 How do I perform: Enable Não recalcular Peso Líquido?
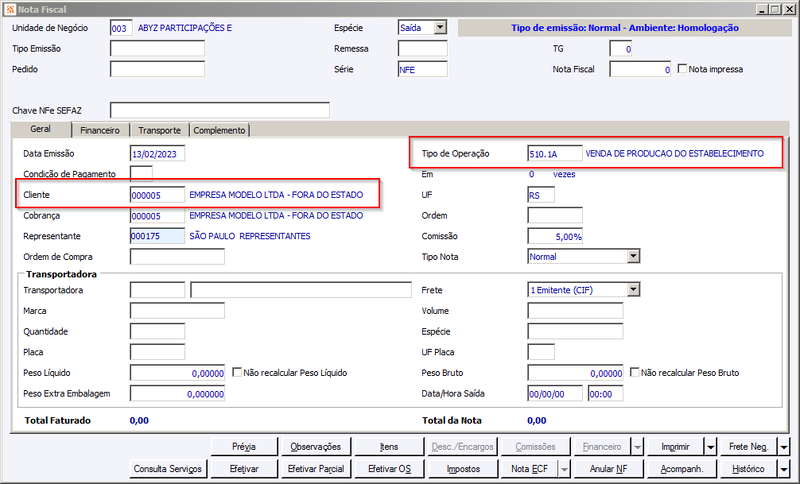click(x=237, y=372)
